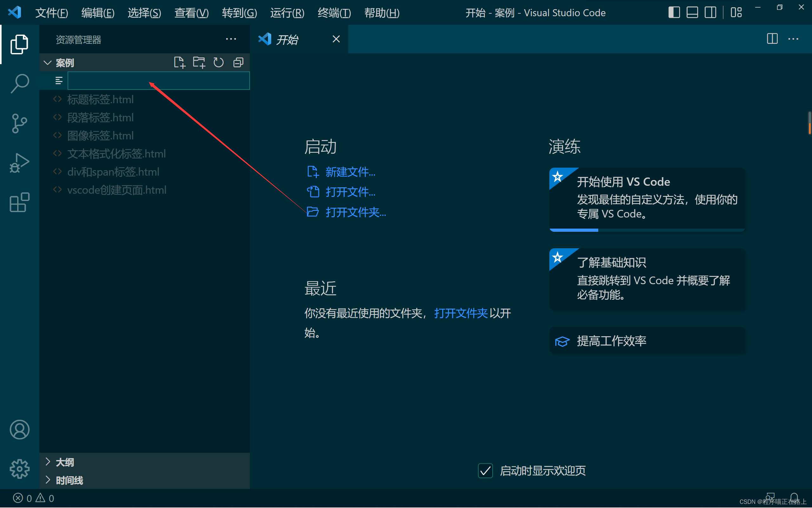Image resolution: width=812 pixels, height=508 pixels.
Task: Open the 了解基础知识 walkthrough
Action: click(647, 279)
